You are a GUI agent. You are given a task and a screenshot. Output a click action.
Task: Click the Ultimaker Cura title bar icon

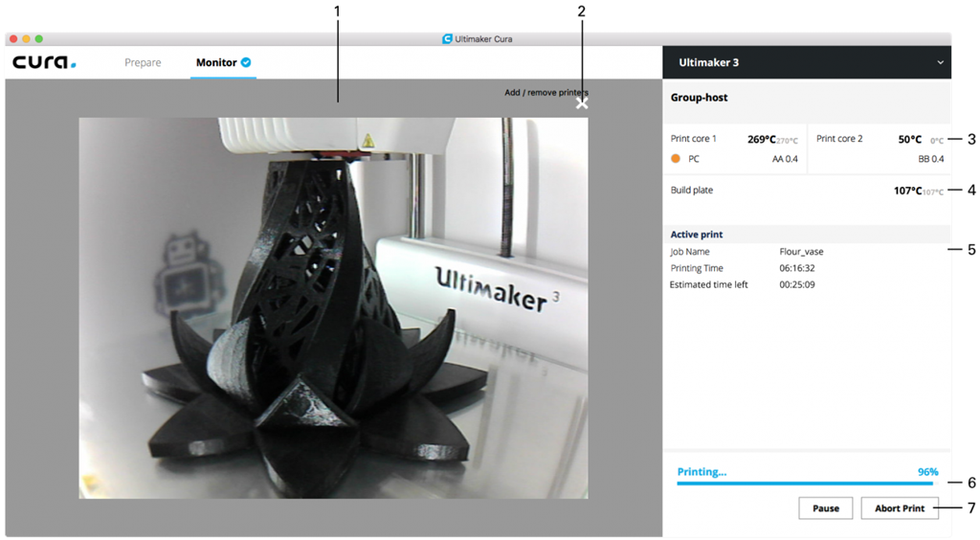coord(447,38)
